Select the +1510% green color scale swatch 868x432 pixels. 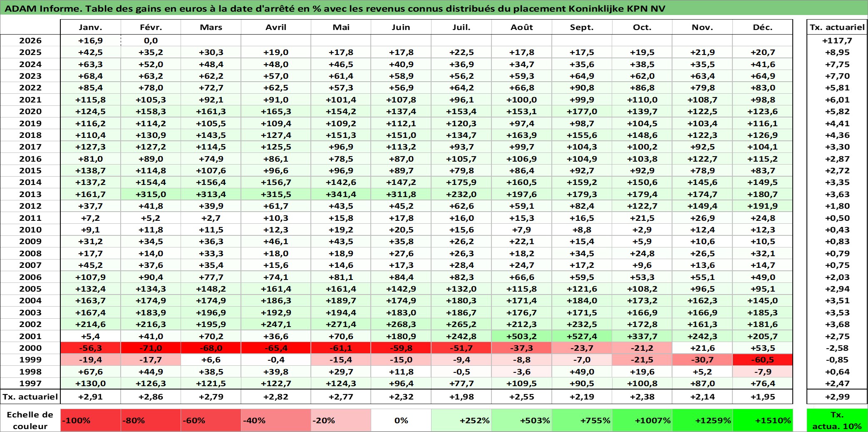point(763,420)
